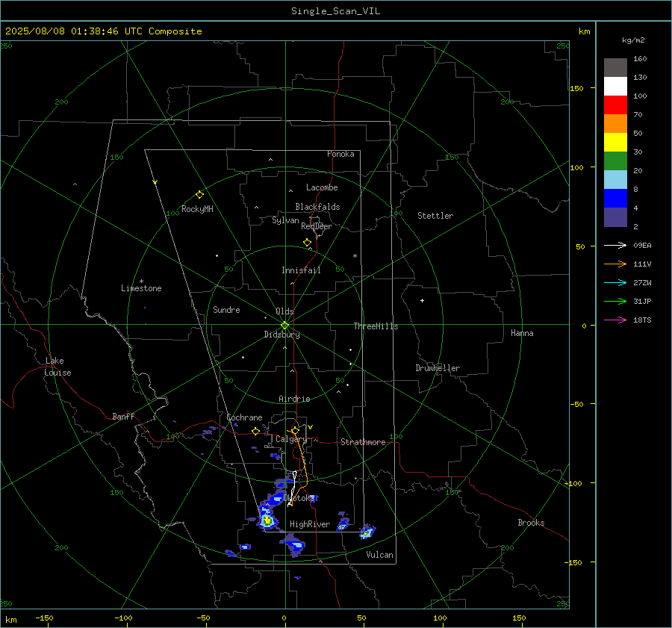Viewport: 672px width, 628px height.
Task: Click the HighRiver town label
Action: coord(310,524)
